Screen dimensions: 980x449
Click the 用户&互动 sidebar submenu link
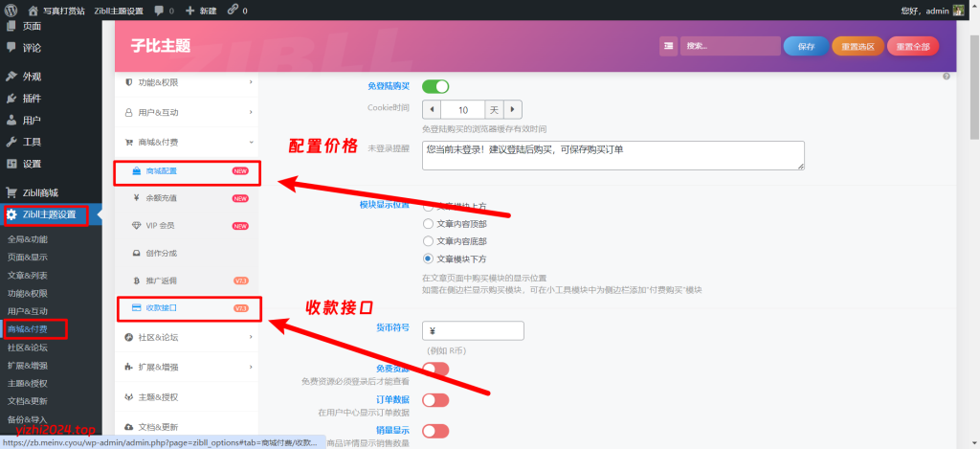28,311
